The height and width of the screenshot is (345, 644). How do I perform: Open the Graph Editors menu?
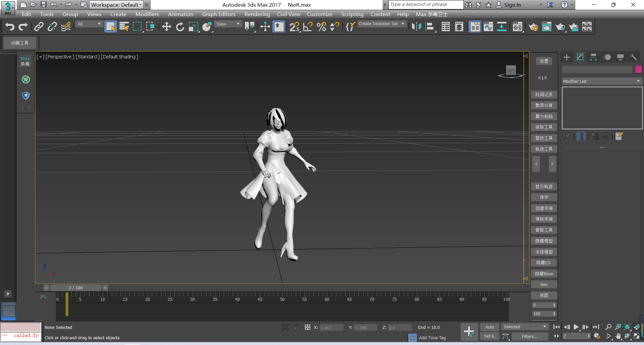click(x=219, y=14)
